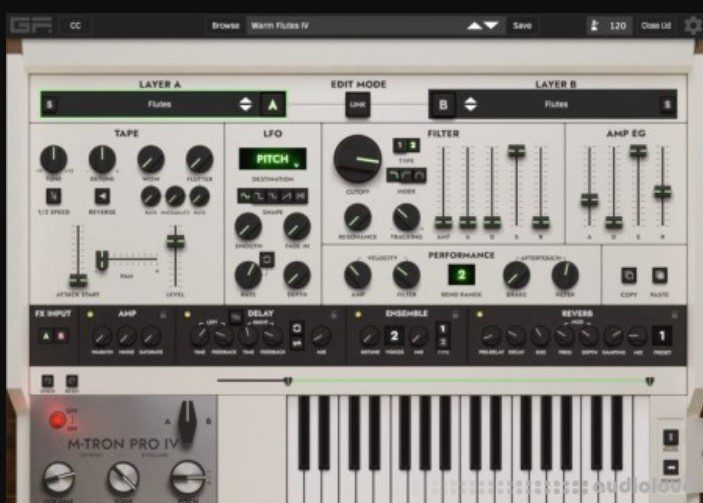The height and width of the screenshot is (503, 703).
Task: Click the Paste layer icon
Action: coord(660,275)
